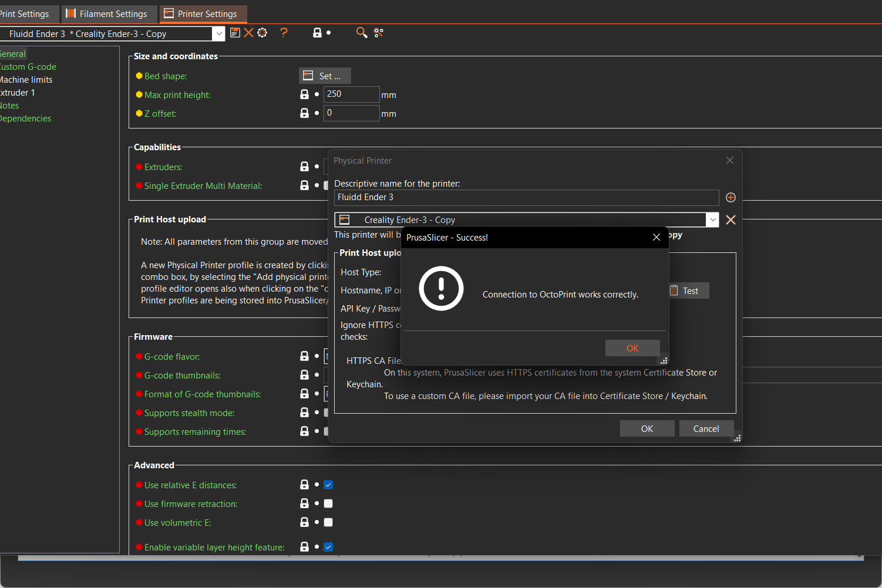
Task: Click the Test button in Physical Printer dialog
Action: 688,290
